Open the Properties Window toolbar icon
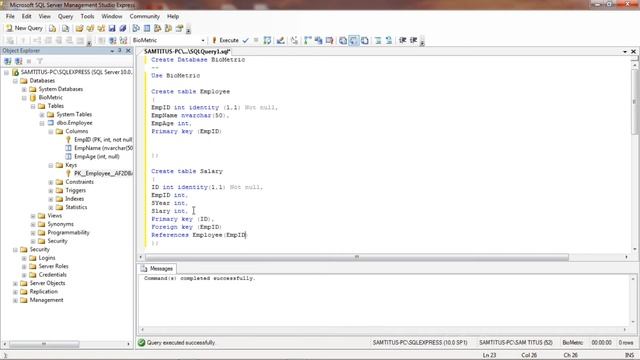This screenshot has width=640, height=360. [x=179, y=28]
